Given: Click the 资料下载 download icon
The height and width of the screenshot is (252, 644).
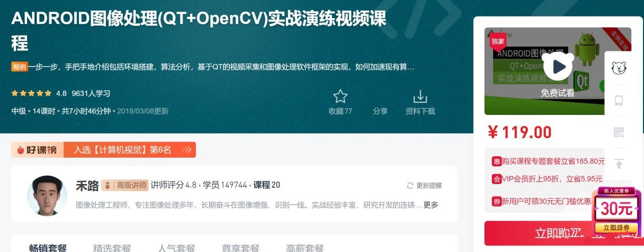Looking at the screenshot, I should 420,96.
